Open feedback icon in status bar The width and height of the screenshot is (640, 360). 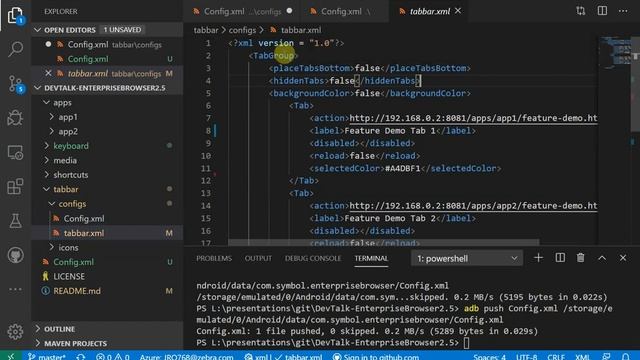point(606,356)
